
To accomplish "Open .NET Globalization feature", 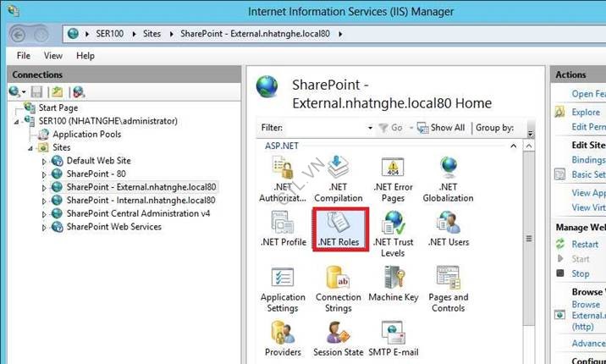I will pos(448,179).
